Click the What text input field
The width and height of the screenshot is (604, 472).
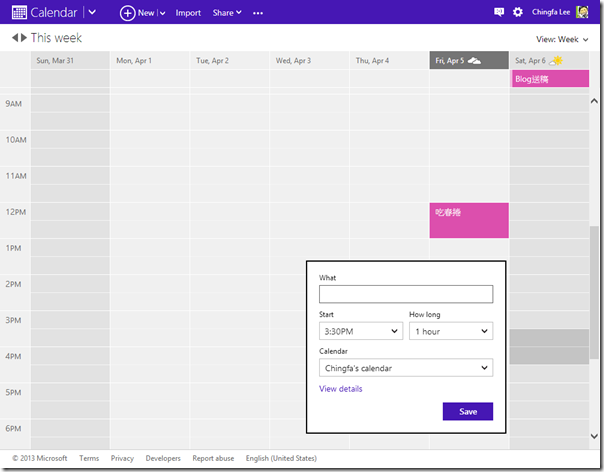(x=406, y=294)
